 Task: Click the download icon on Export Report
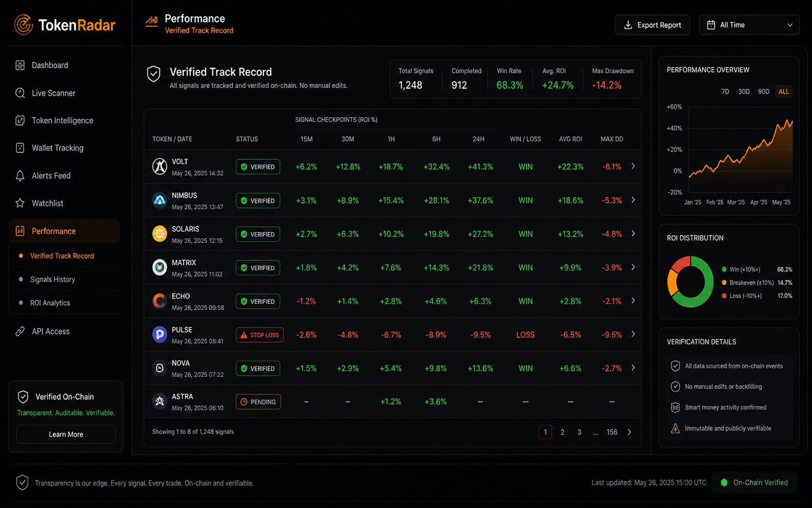click(628, 25)
